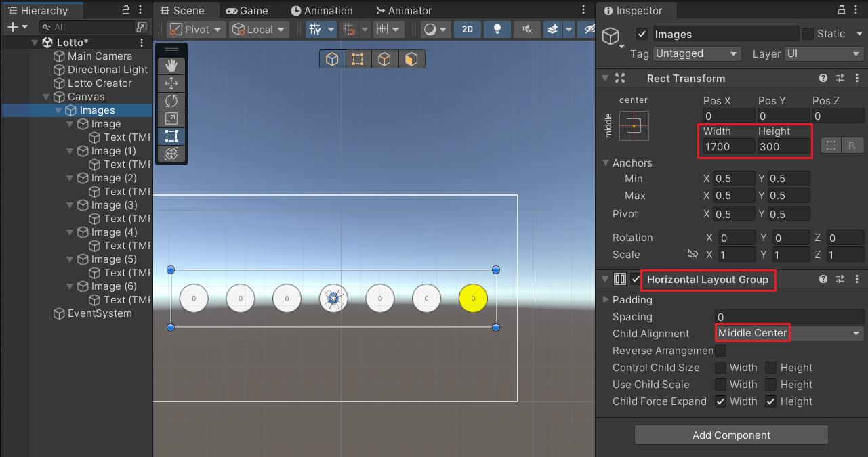The height and width of the screenshot is (457, 868).
Task: Lock the Hierarchy panel
Action: click(126, 10)
